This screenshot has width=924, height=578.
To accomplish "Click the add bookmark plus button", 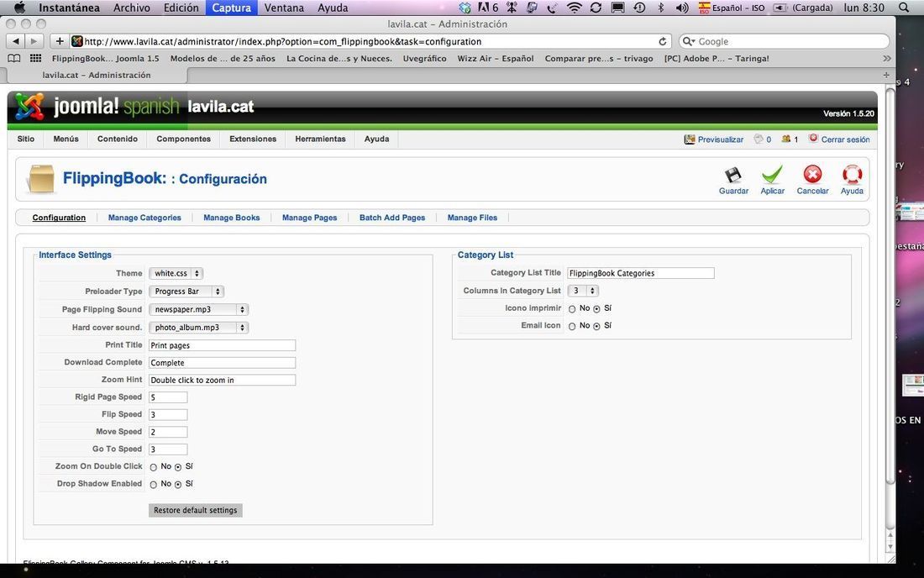I will point(59,41).
